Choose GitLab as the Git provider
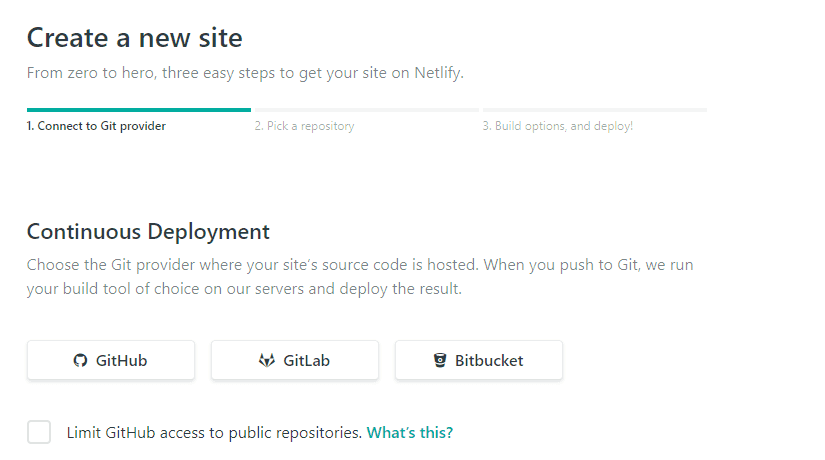The height and width of the screenshot is (460, 825). tap(295, 360)
